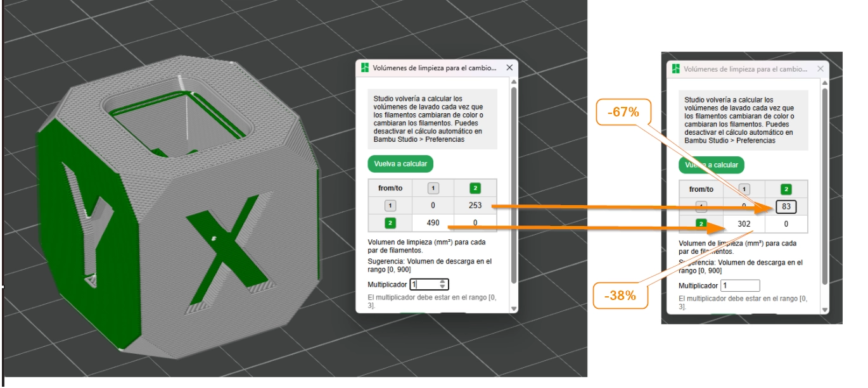Click "Vuelva a calcular" in dialog showing 83
This screenshot has height=388, width=868.
pos(712,165)
